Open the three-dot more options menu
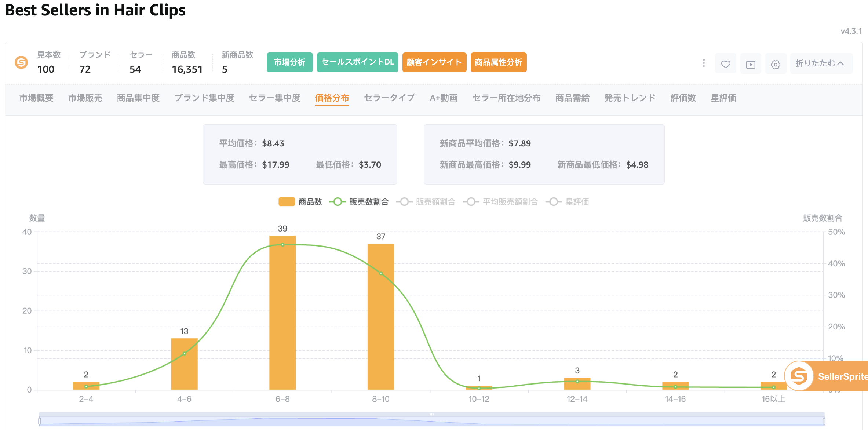Screen dimensions: 868x430 tap(703, 63)
